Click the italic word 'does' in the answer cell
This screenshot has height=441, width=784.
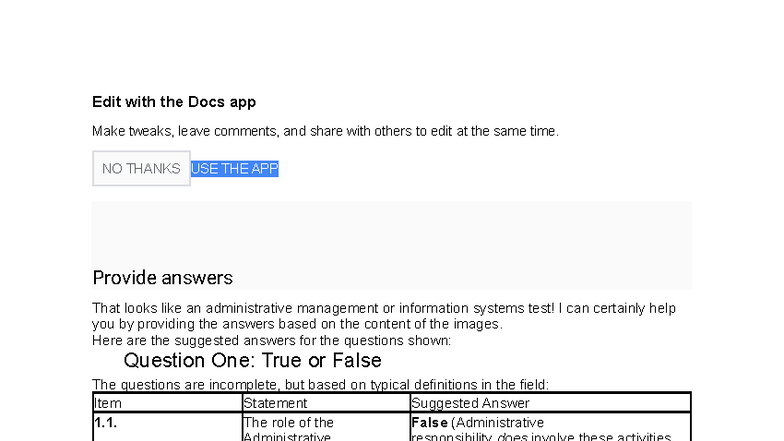(x=512, y=438)
